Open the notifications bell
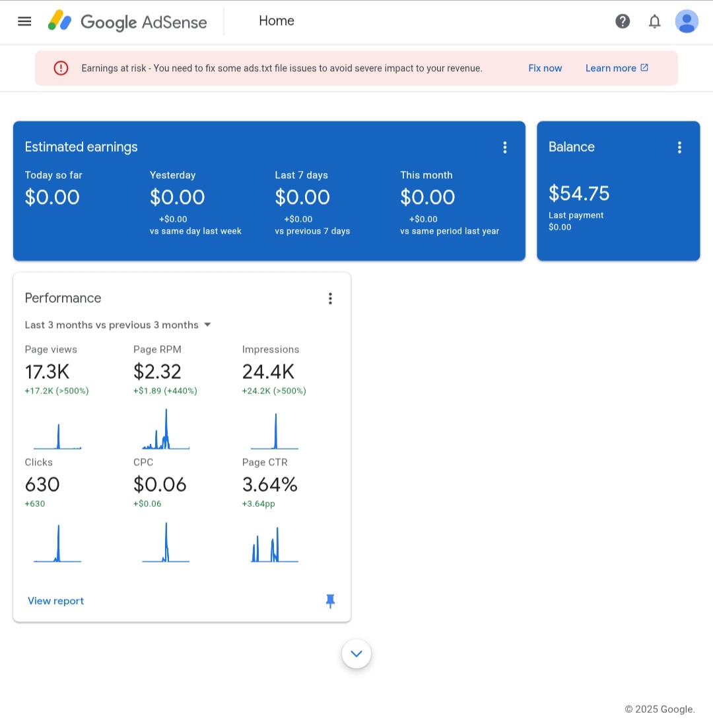 point(654,21)
